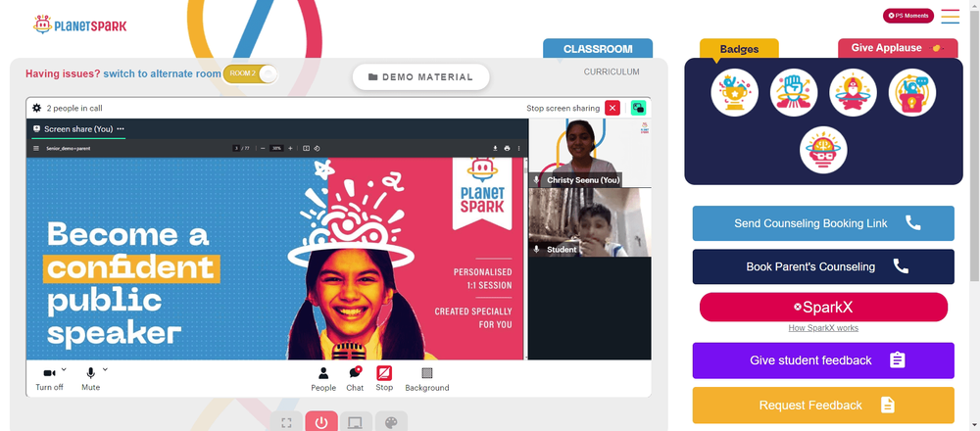Click Send Counseling Booking Link
980x431 pixels.
823,223
